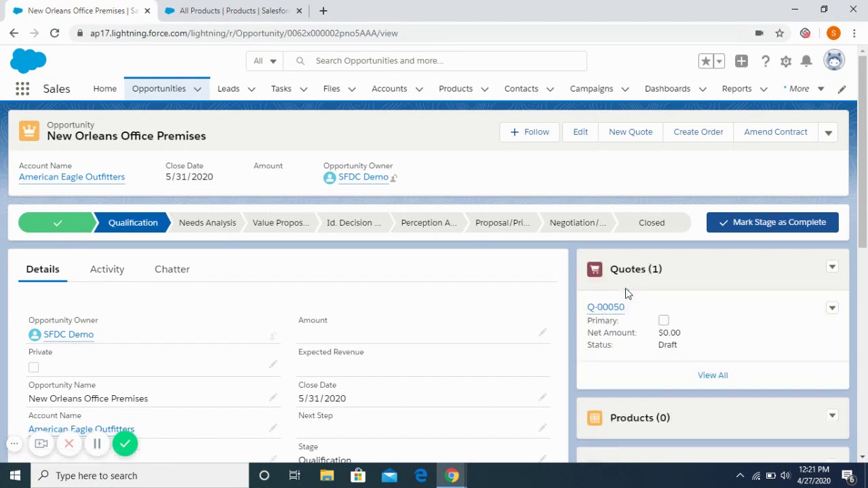Screen dimensions: 868x488
Task: Click the Opportunity crown icon
Action: pyautogui.click(x=29, y=130)
